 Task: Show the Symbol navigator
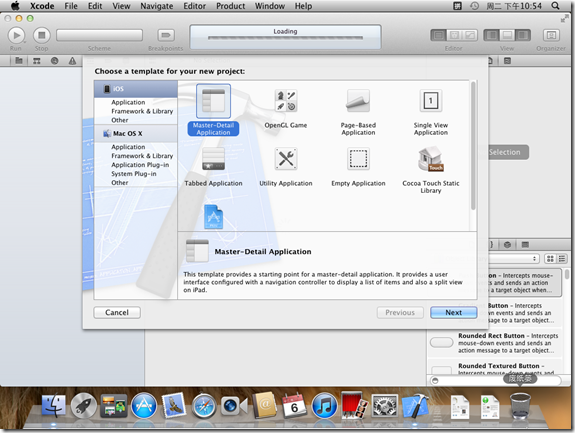(x=37, y=61)
